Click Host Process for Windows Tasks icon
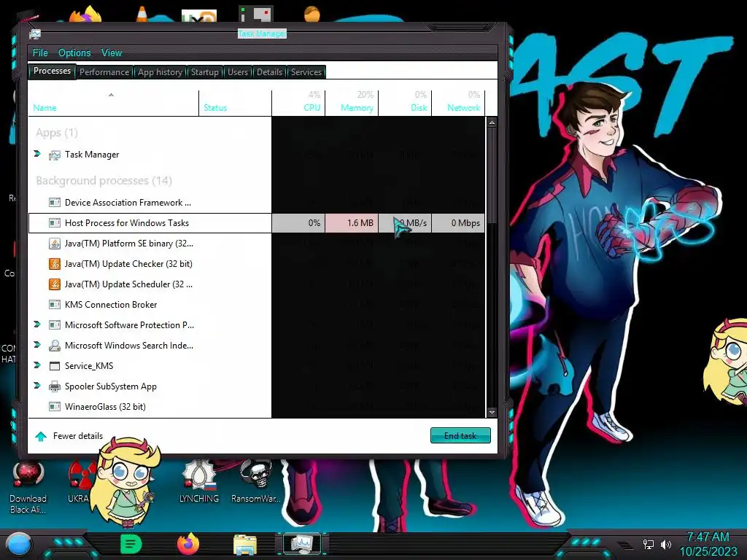The height and width of the screenshot is (560, 747). click(x=55, y=223)
